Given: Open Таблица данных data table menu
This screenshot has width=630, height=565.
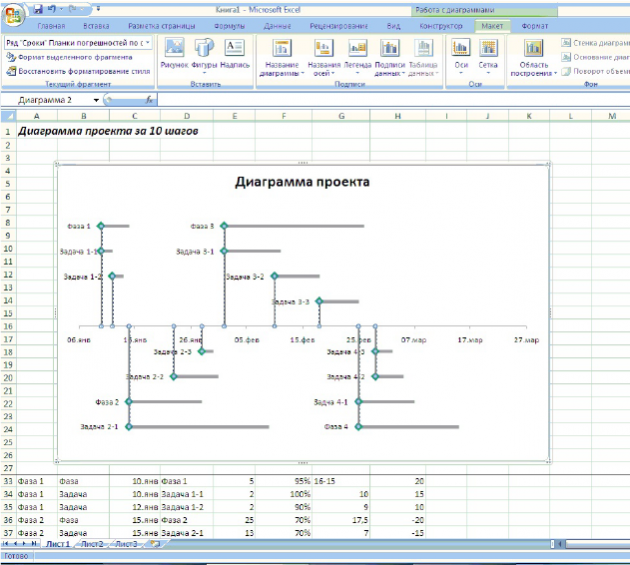Looking at the screenshot, I should pos(423,57).
